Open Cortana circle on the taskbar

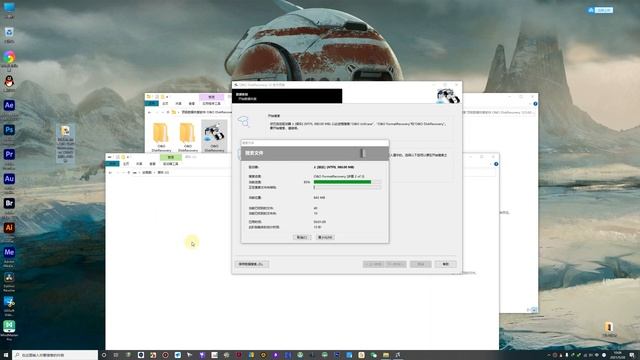104,355
